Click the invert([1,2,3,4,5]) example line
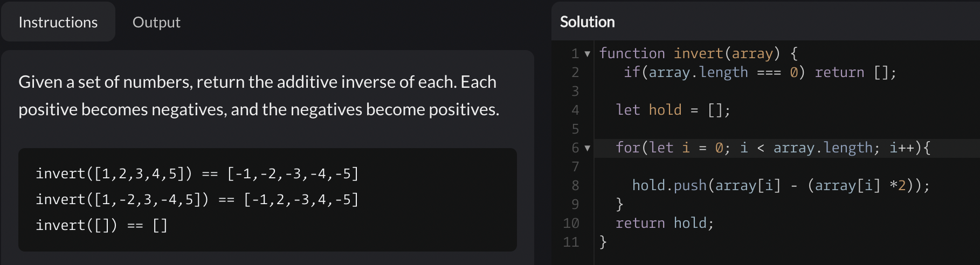This screenshot has width=980, height=265. point(197,174)
